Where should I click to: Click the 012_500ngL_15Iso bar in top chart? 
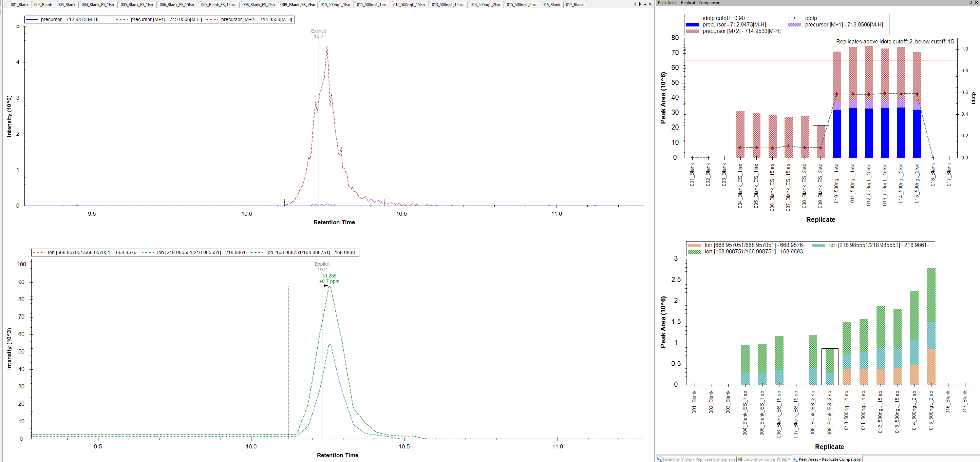[x=869, y=114]
